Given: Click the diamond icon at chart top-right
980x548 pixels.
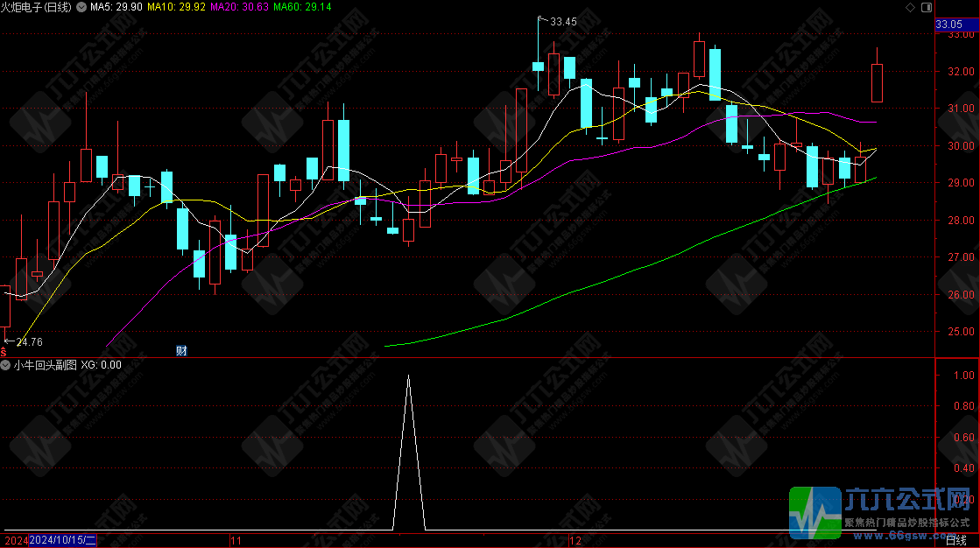Looking at the screenshot, I should 909,7.
